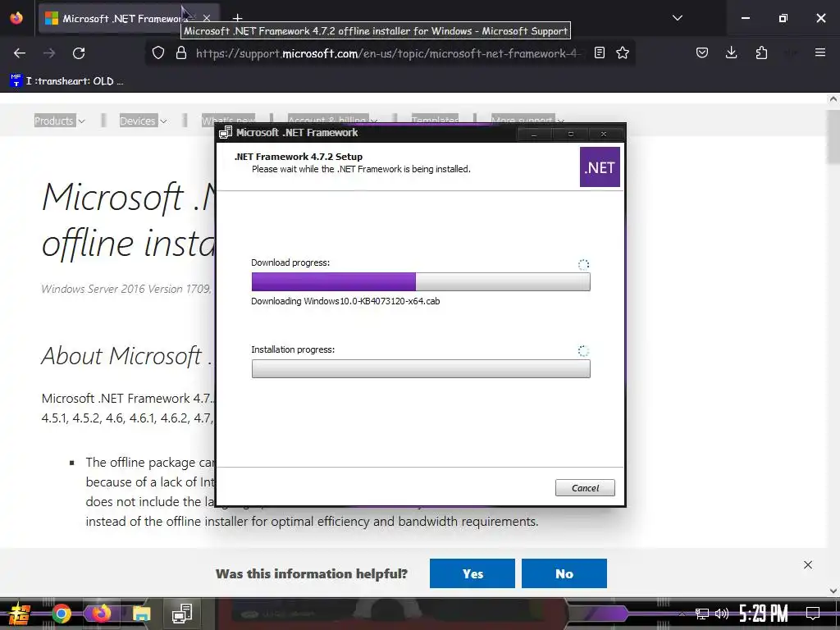
Task: Open the Save to Pocket icon
Action: point(702,52)
